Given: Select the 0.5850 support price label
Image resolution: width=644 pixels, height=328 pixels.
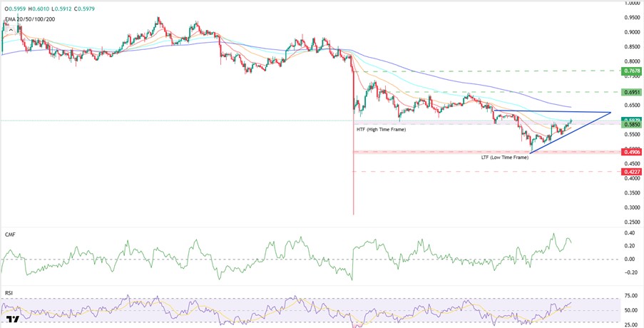Looking at the screenshot, I should point(632,125).
